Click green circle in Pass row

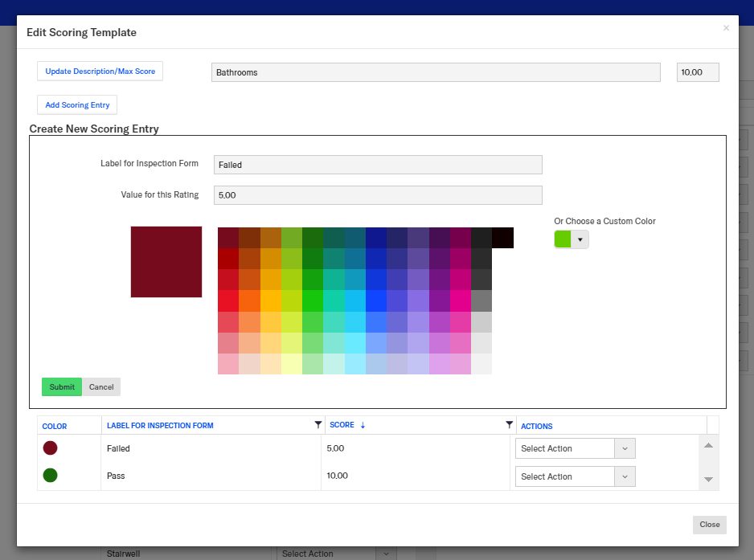[x=50, y=476]
